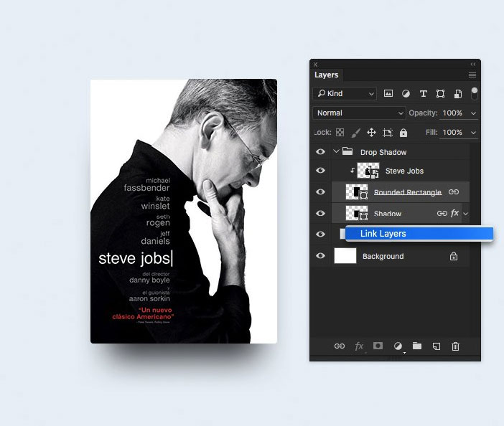This screenshot has height=426, width=504.
Task: Open the Normal blend mode dropdown
Action: (359, 113)
